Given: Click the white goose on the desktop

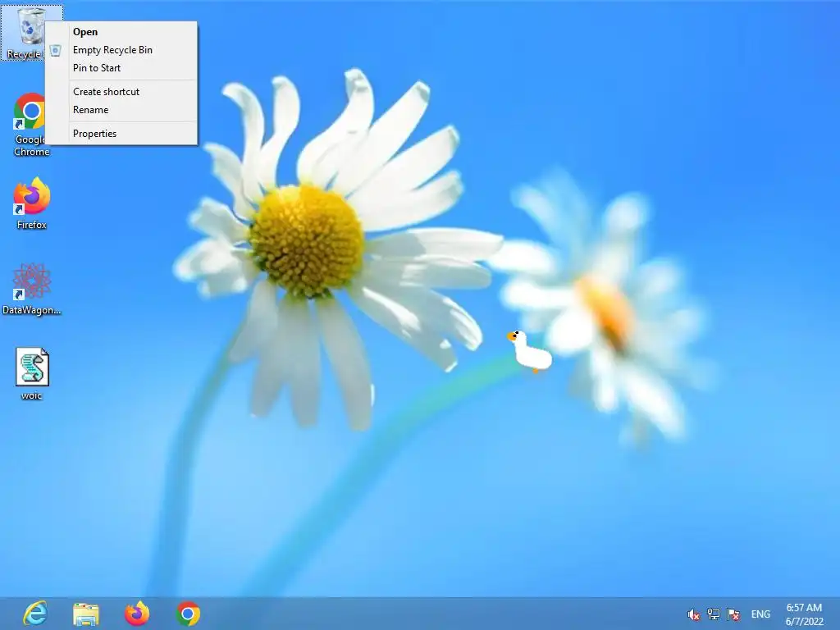Looking at the screenshot, I should point(529,351).
